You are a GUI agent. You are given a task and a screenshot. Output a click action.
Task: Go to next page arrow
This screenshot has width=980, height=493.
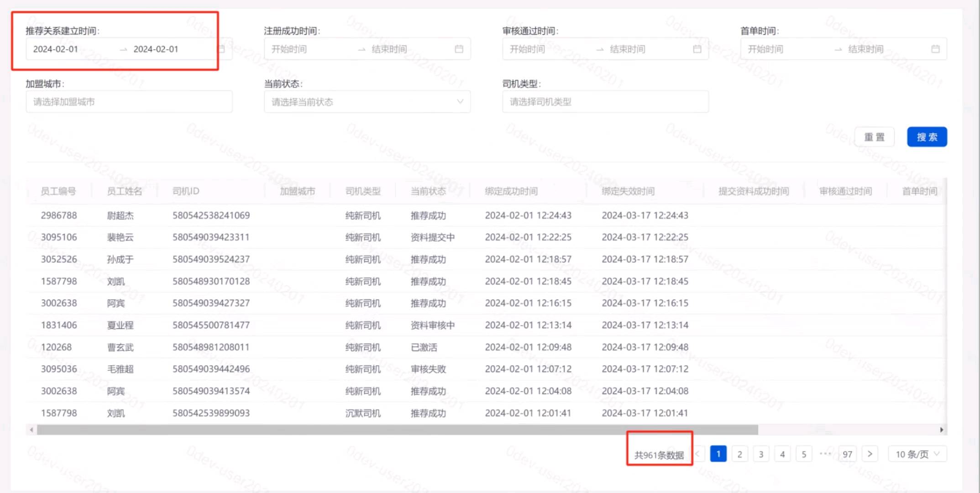[x=870, y=454]
